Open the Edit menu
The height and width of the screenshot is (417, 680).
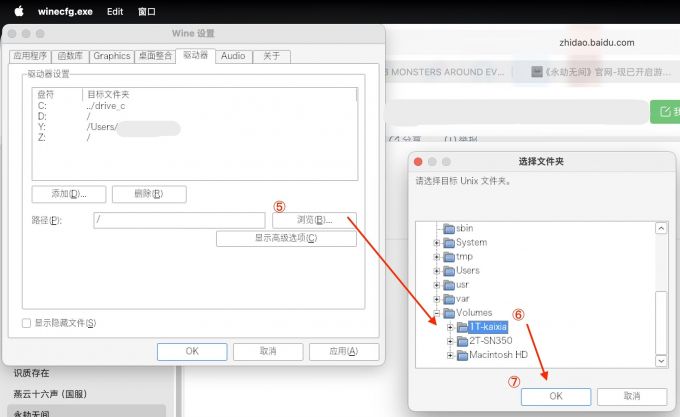click(115, 12)
